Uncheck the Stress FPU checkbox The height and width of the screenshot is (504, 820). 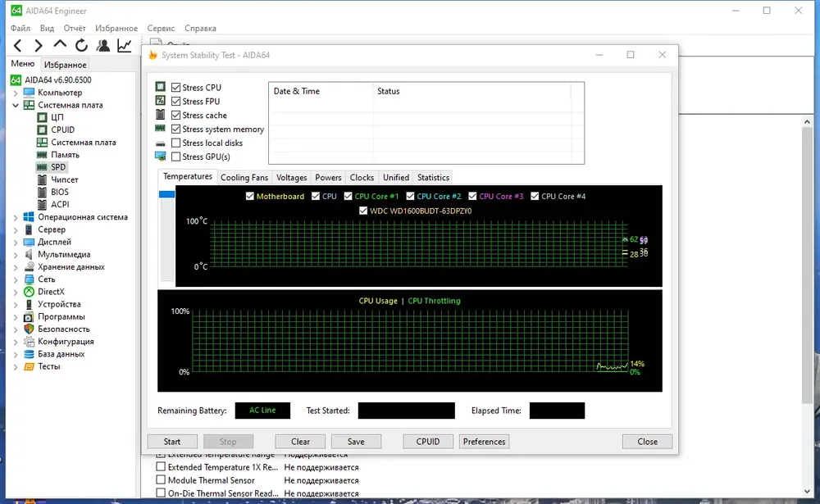175,102
